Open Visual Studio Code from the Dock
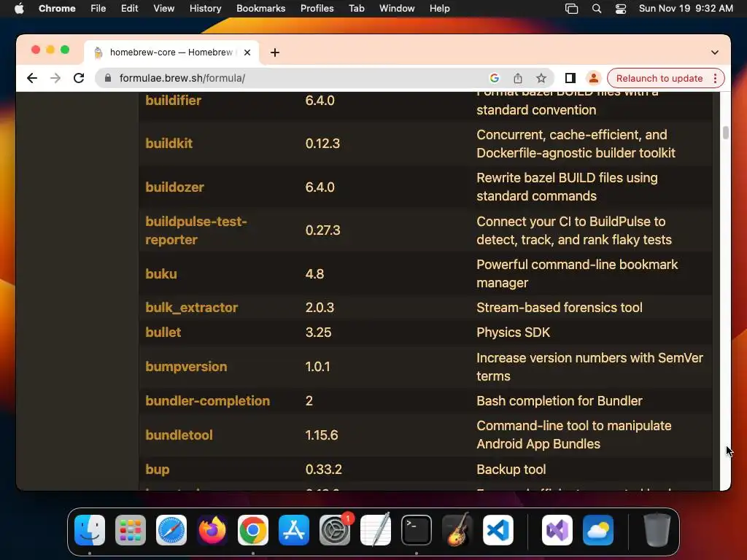Viewport: 747px width, 560px height. pos(498,530)
